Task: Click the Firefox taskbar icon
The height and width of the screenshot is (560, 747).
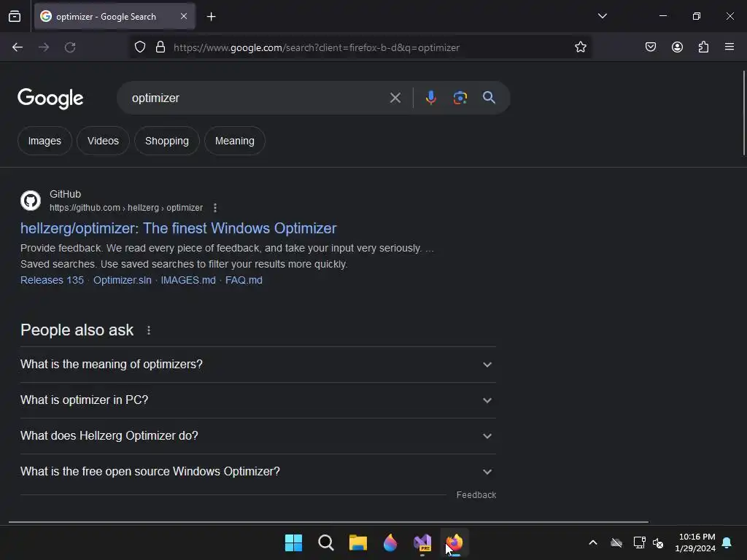Action: [454, 542]
